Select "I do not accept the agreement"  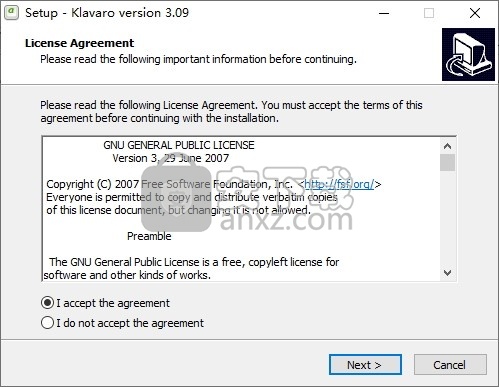pyautogui.click(x=122, y=323)
